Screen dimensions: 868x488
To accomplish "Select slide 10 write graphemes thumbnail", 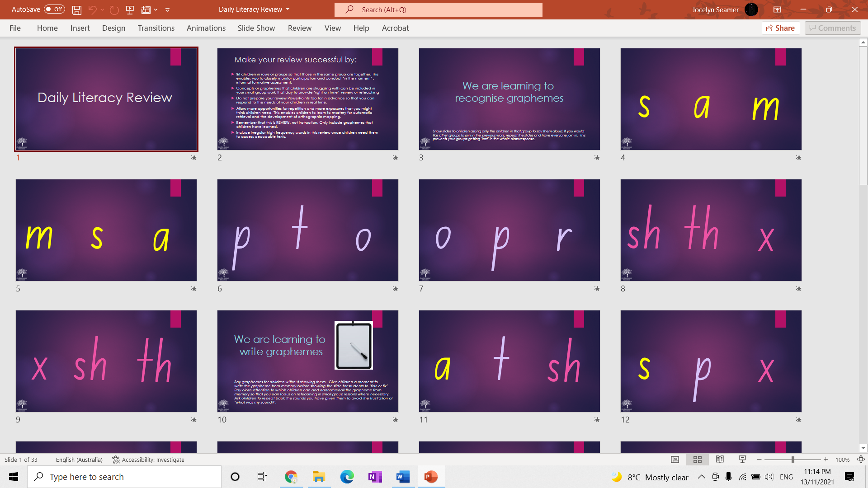I will [308, 361].
